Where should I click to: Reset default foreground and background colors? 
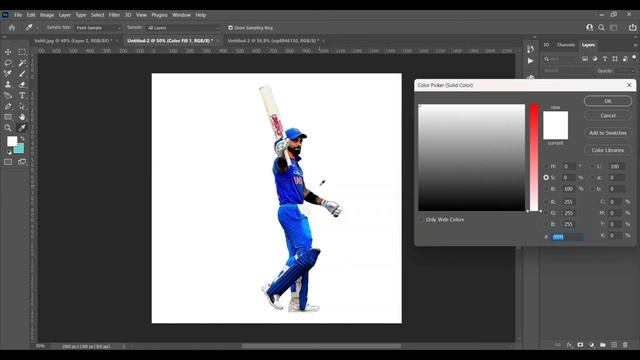[9, 152]
